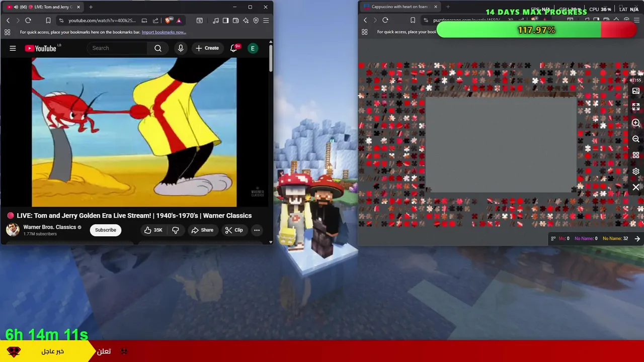Open apps grid icon in puzzle window bookmarks bar
The width and height of the screenshot is (644, 362).
[364, 32]
